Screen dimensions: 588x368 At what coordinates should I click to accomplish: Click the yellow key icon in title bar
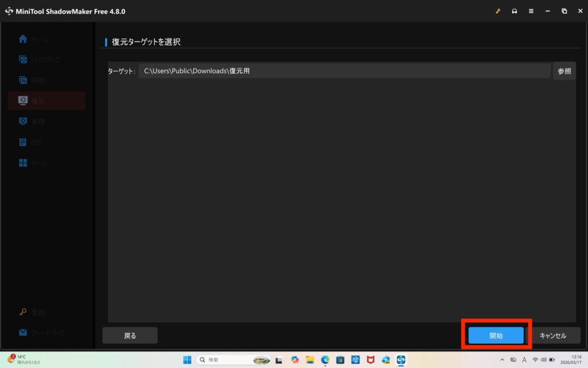click(x=498, y=11)
